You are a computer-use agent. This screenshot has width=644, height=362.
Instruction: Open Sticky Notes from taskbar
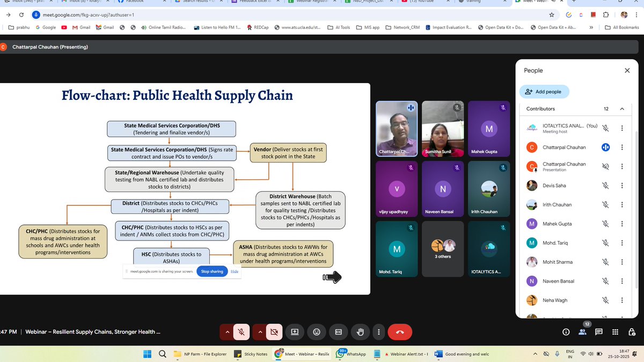tap(251, 354)
